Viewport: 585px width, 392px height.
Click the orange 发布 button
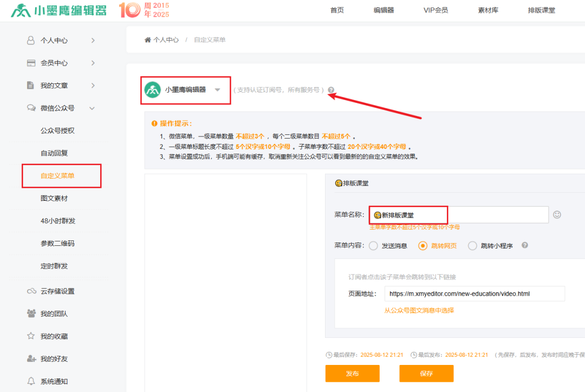(352, 373)
